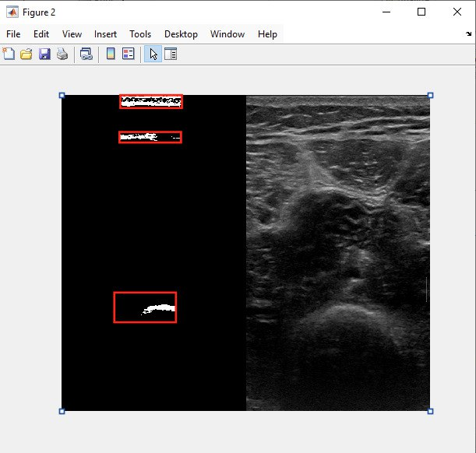Viewport: 476px width, 453px height.
Task: Select the bottom-right axes resize handle
Action: click(430, 412)
